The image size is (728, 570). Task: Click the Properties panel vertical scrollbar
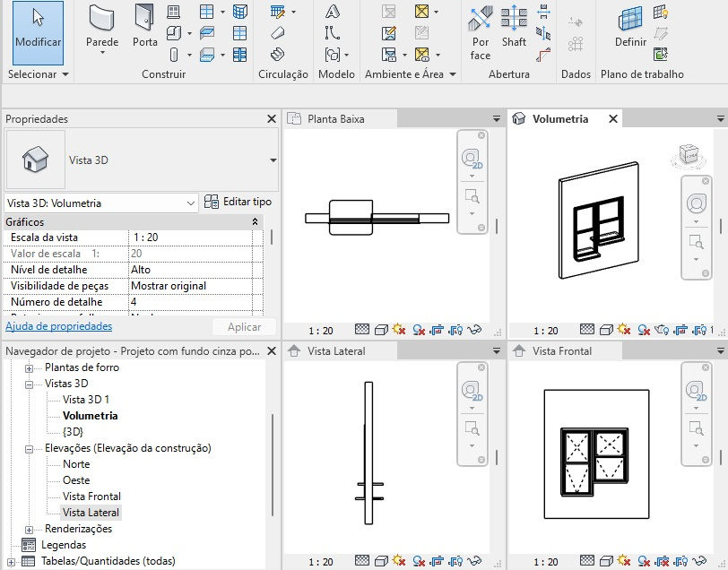[x=272, y=237]
